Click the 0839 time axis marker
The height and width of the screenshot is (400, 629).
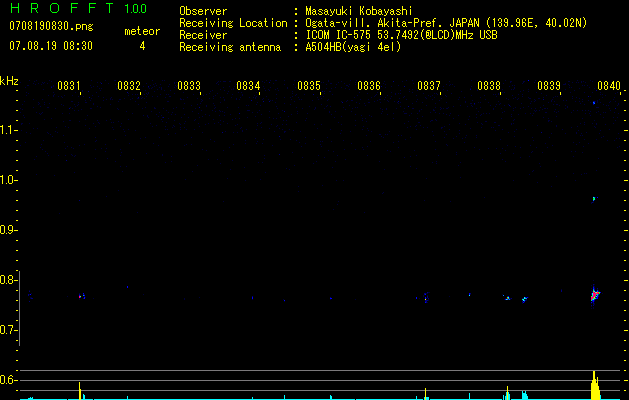click(549, 86)
